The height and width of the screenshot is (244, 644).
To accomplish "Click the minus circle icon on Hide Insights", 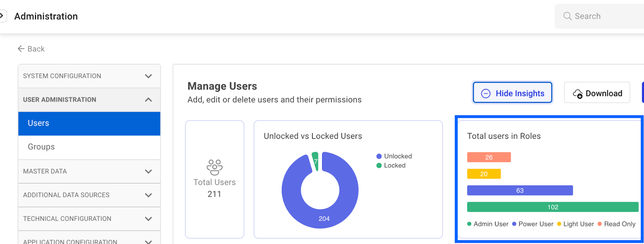I will tap(486, 94).
